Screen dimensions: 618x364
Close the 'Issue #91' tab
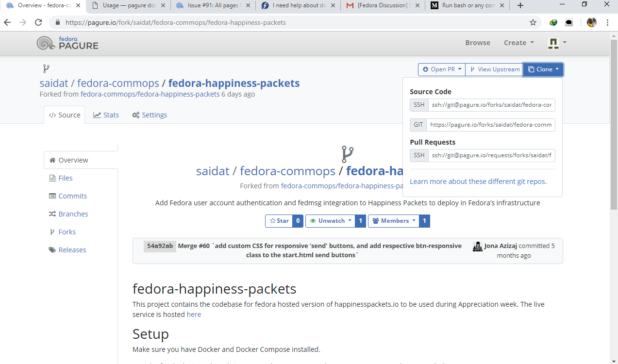point(248,5)
